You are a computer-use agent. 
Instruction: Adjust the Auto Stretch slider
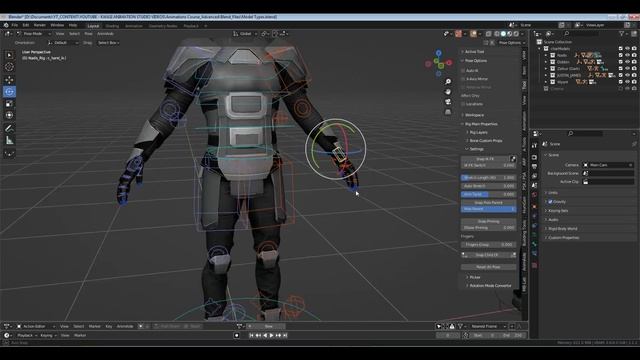[x=488, y=186]
